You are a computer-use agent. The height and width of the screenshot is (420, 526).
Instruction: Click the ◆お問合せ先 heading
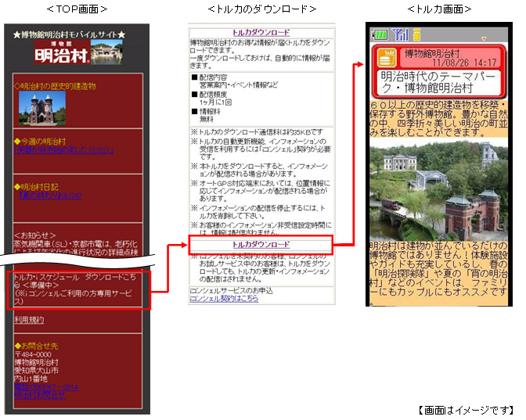click(36, 346)
